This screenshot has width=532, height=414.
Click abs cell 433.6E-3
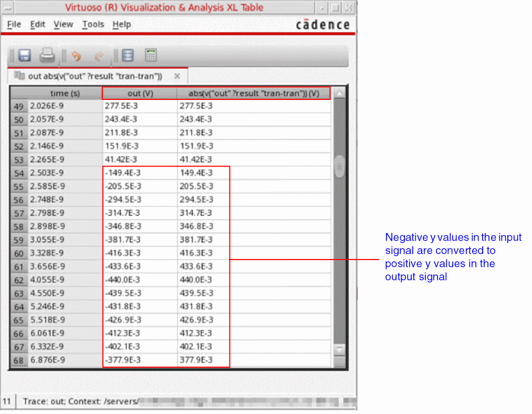(x=254, y=266)
